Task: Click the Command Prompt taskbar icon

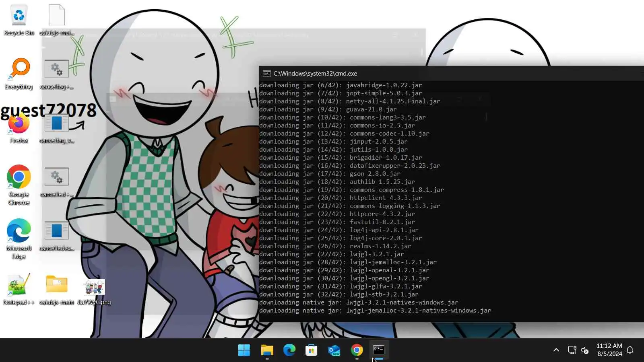Action: coord(379,350)
